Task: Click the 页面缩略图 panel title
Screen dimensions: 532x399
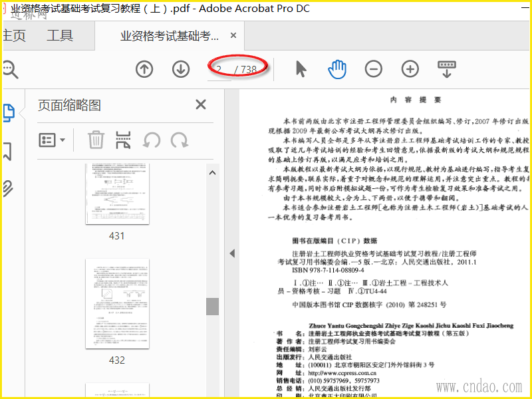Action: [69, 105]
